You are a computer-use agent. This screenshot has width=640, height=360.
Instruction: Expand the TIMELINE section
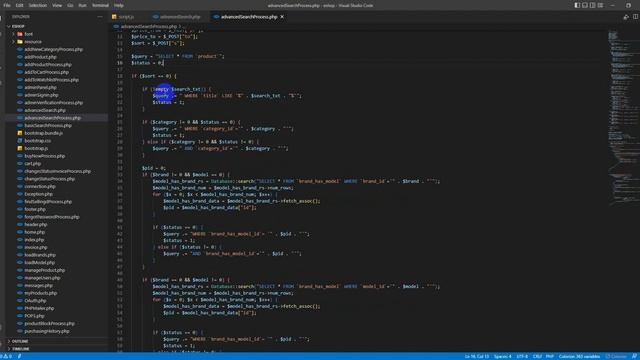pos(20,349)
